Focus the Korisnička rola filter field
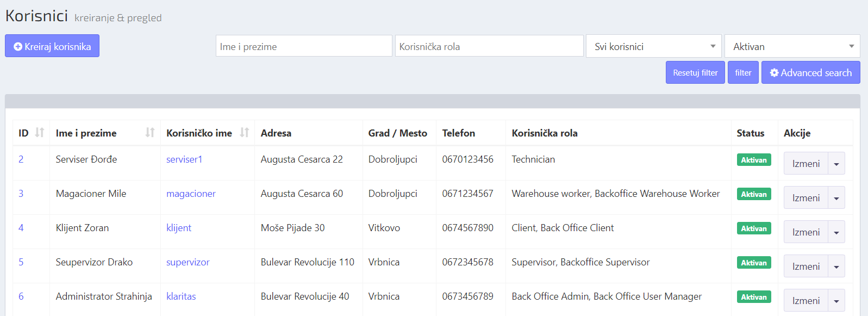Screen dimensions: 868x316 click(x=489, y=46)
